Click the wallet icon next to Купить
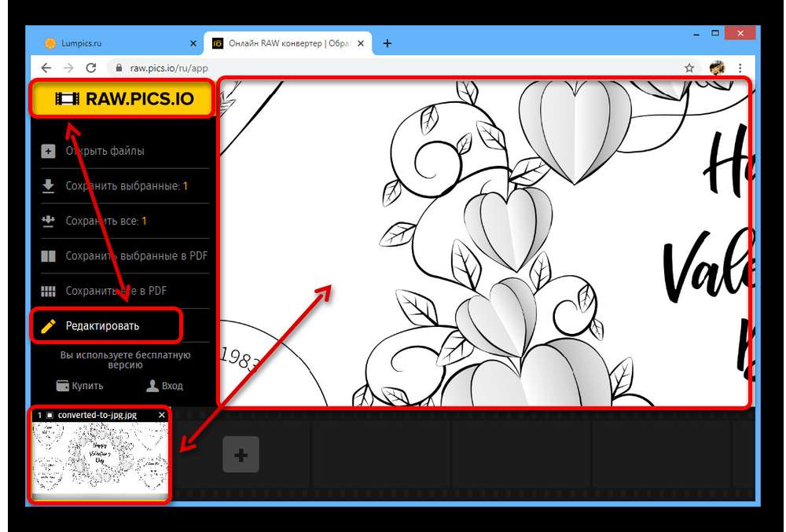 point(63,386)
